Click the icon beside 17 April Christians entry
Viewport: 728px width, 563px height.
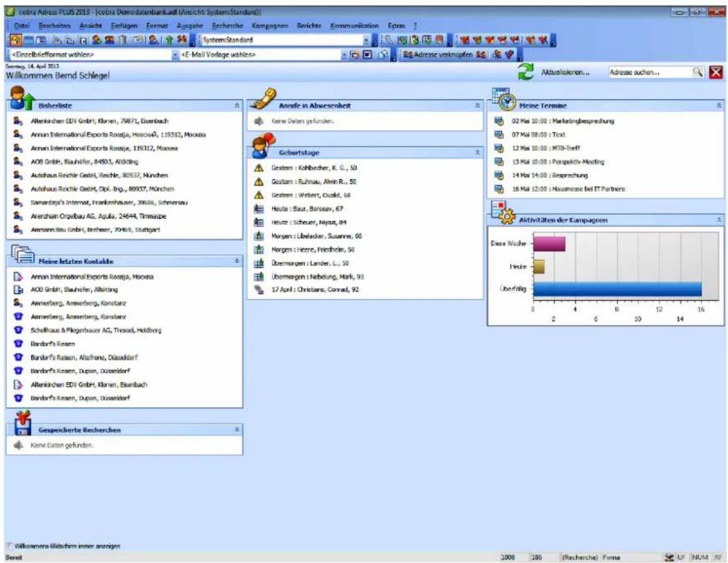[259, 289]
